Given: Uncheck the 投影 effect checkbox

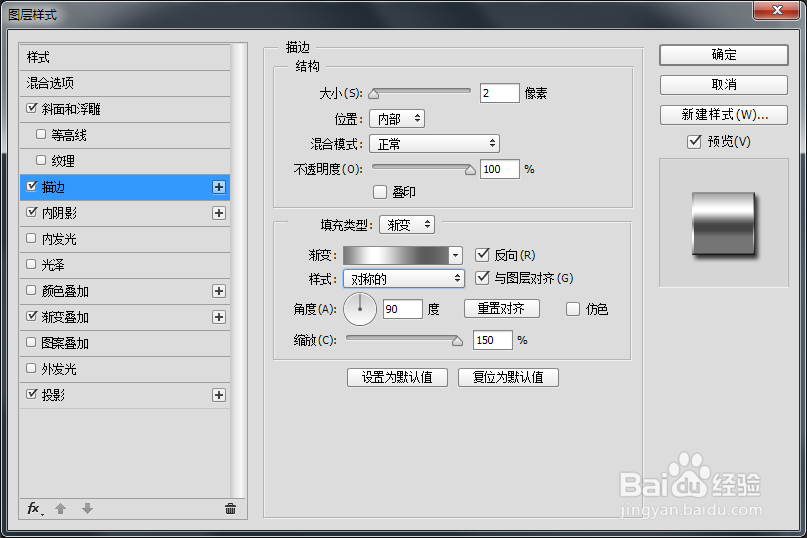Looking at the screenshot, I should coord(32,394).
